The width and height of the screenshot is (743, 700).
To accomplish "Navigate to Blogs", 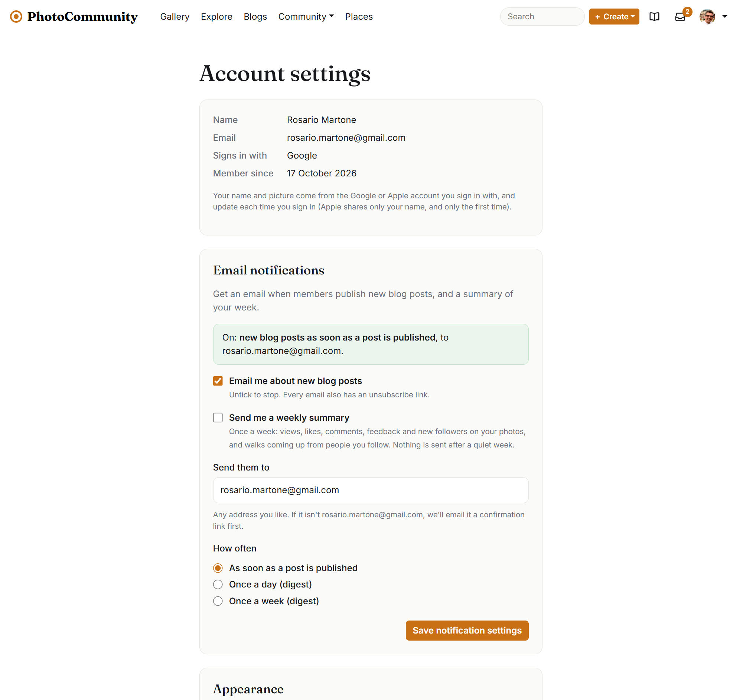I will coord(255,16).
